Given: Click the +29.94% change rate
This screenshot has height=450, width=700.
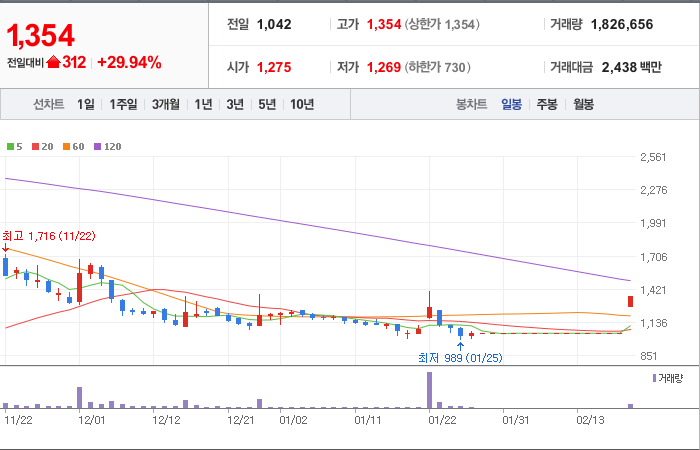Looking at the screenshot, I should pos(129,62).
